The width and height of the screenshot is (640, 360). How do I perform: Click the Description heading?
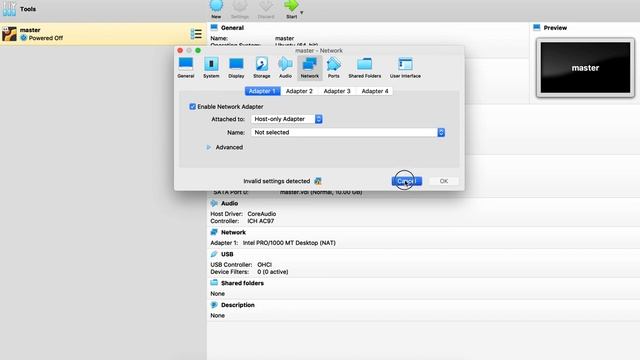click(x=238, y=305)
